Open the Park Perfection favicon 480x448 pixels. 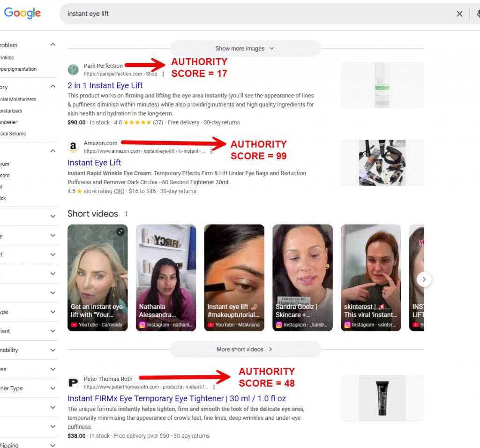[73, 70]
